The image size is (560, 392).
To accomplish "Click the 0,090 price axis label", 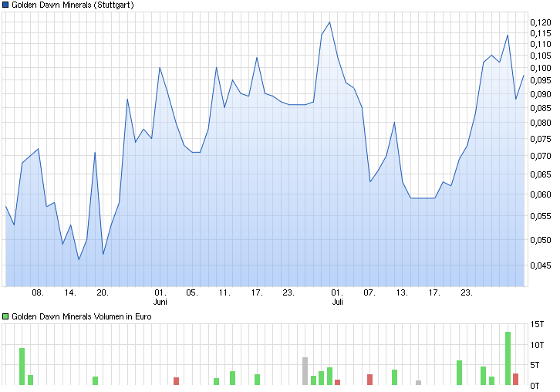I will click(x=541, y=94).
